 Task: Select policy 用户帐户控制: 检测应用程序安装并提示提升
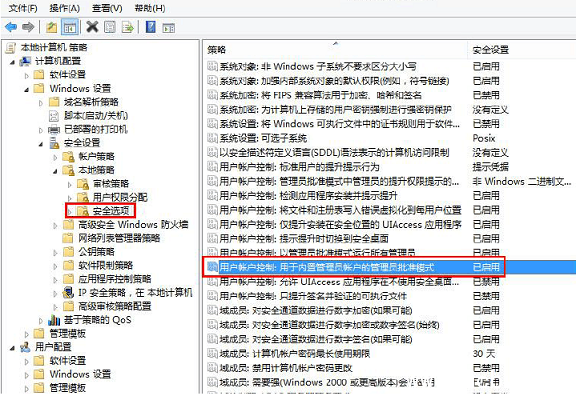[308, 195]
